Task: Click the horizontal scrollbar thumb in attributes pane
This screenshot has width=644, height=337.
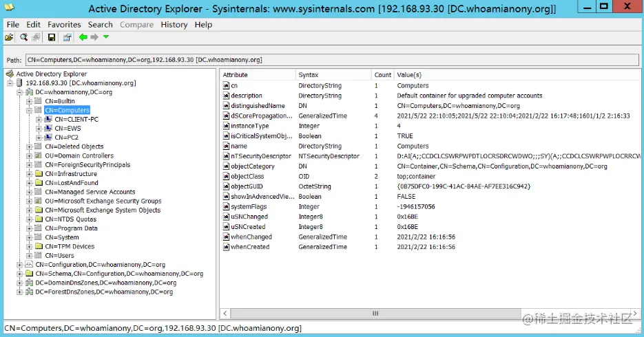Action: 375,313
